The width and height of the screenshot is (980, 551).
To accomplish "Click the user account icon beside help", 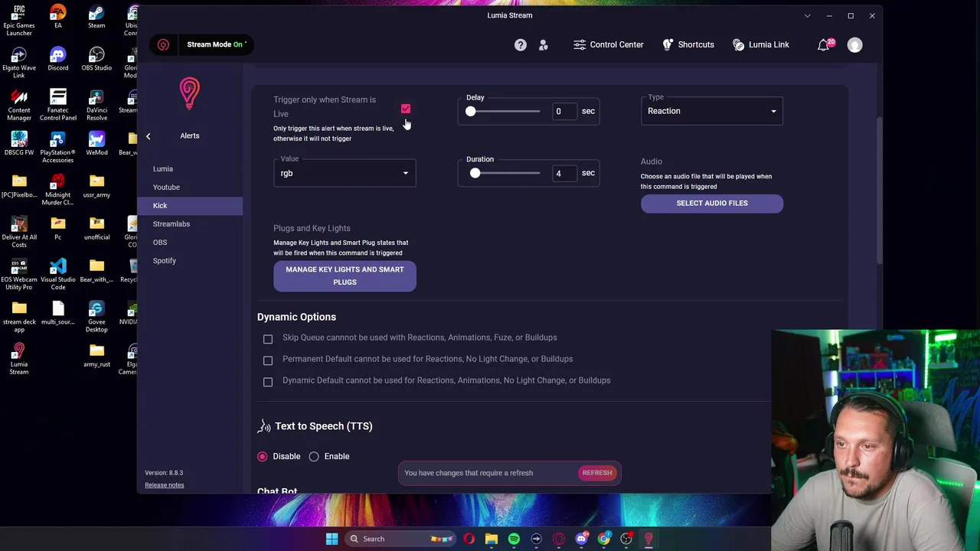I will [544, 45].
